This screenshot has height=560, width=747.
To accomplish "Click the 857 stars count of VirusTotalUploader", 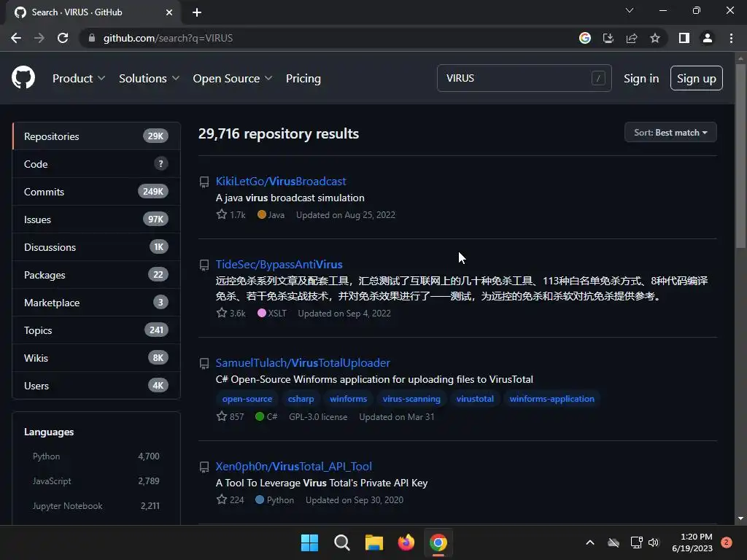I will (230, 416).
